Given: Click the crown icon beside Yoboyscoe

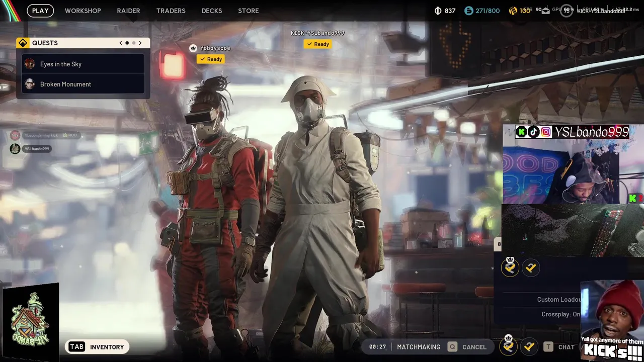Looking at the screenshot, I should tap(193, 48).
